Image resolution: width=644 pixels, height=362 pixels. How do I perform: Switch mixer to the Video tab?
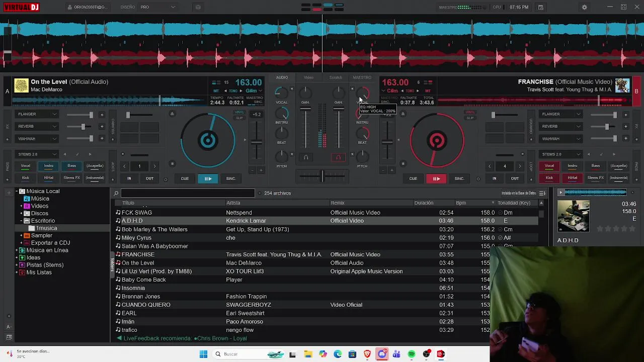[x=308, y=77]
